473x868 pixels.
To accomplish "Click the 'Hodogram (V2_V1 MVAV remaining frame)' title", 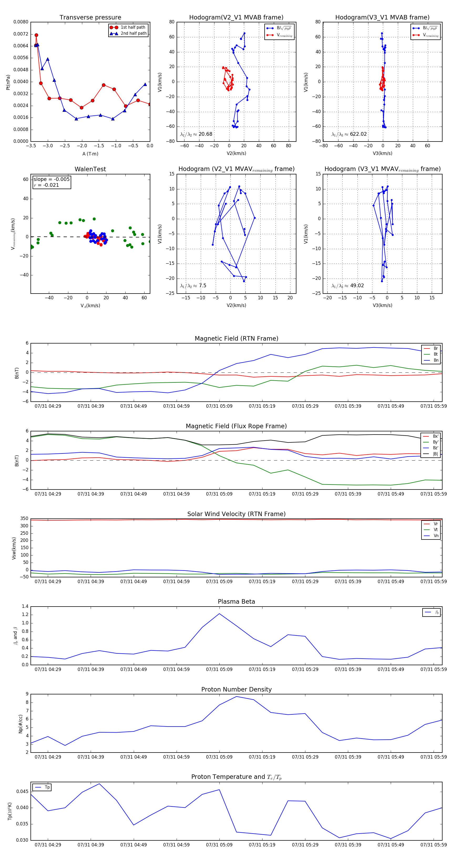I will (x=236, y=169).
